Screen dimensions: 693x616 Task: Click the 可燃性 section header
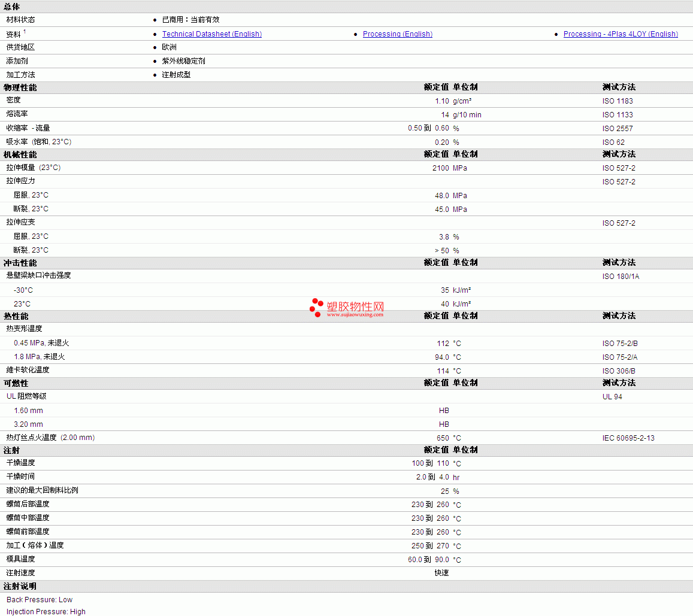(x=16, y=383)
